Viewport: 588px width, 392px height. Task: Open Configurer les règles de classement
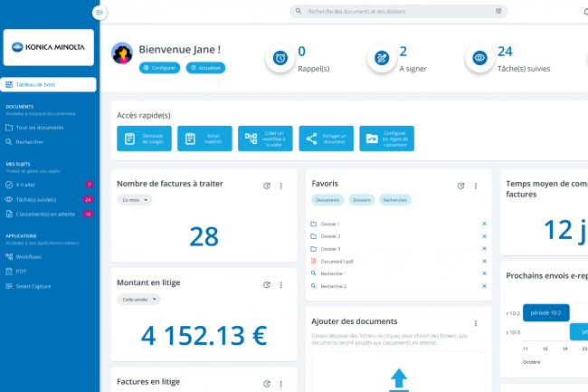pyautogui.click(x=386, y=139)
